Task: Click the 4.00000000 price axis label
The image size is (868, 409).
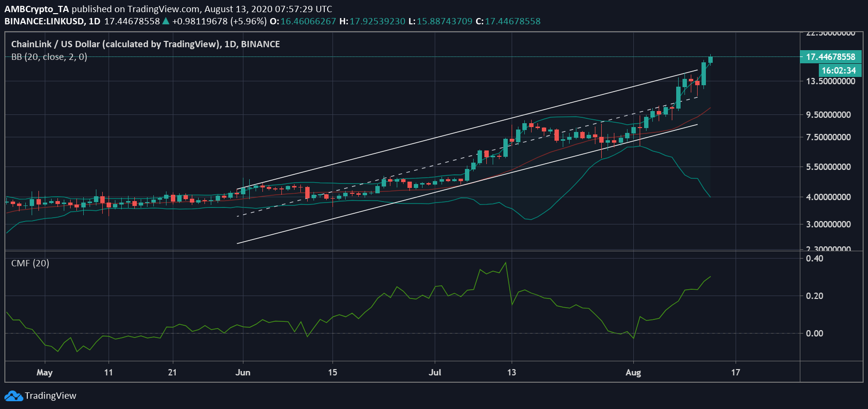Action: point(829,197)
